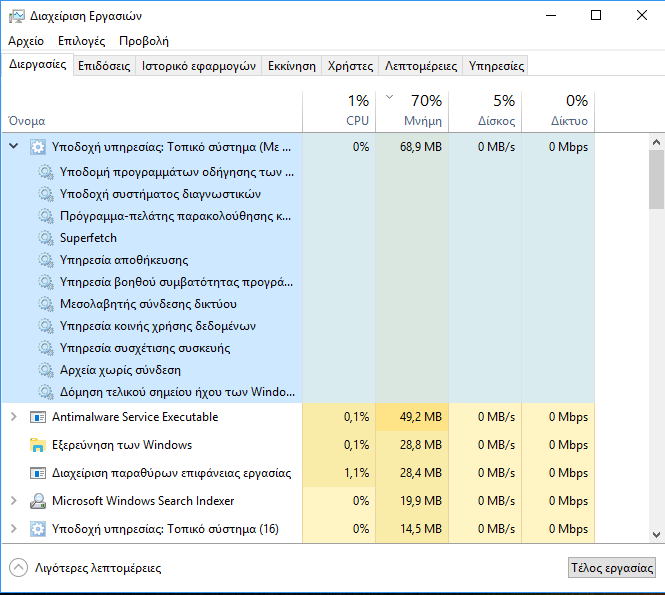Click gear icon of Υποδοχή υπηρεσίας: Τοπικό σύστημα (16)
Screen dimensions: 665x595
(38, 529)
